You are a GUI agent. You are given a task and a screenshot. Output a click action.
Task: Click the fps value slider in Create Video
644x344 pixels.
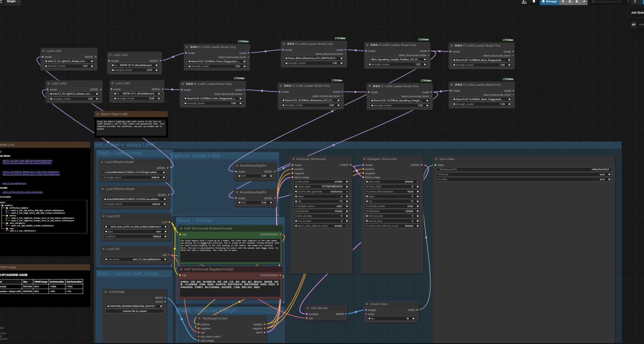coord(391,319)
